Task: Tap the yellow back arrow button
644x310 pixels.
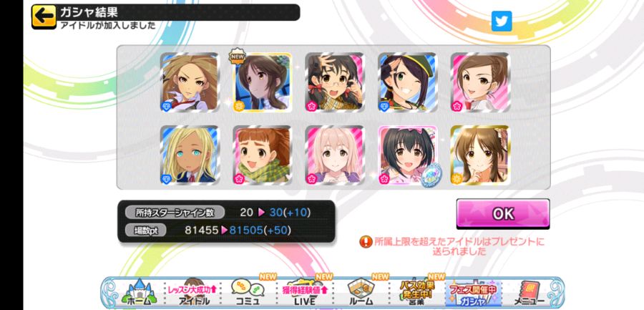Action: (44, 17)
